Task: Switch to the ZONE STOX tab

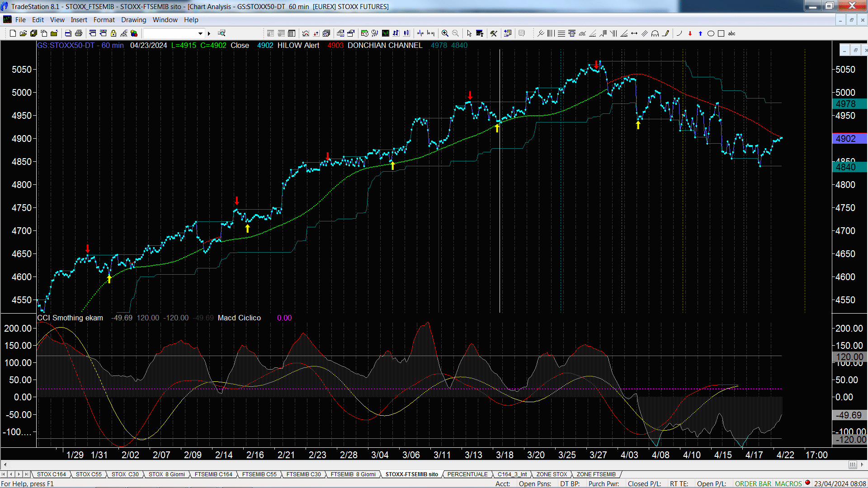Action: point(552,474)
